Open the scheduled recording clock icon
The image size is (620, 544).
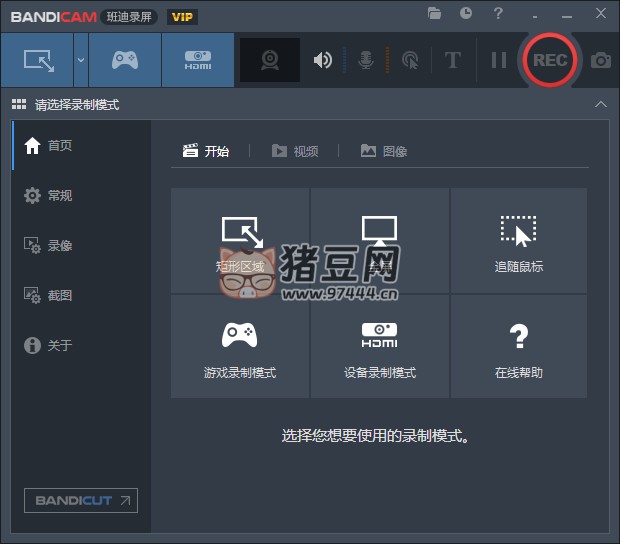(x=466, y=14)
